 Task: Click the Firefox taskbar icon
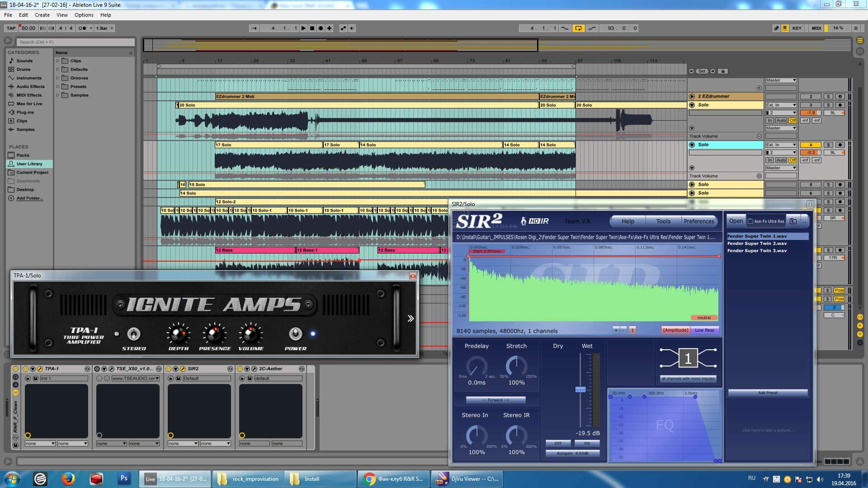[68, 479]
